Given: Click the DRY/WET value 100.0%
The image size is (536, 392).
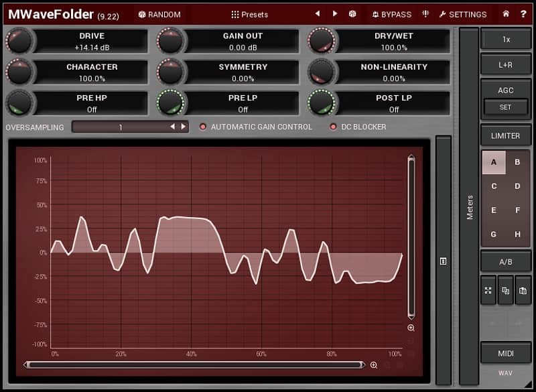Looking at the screenshot, I should click(x=394, y=48).
